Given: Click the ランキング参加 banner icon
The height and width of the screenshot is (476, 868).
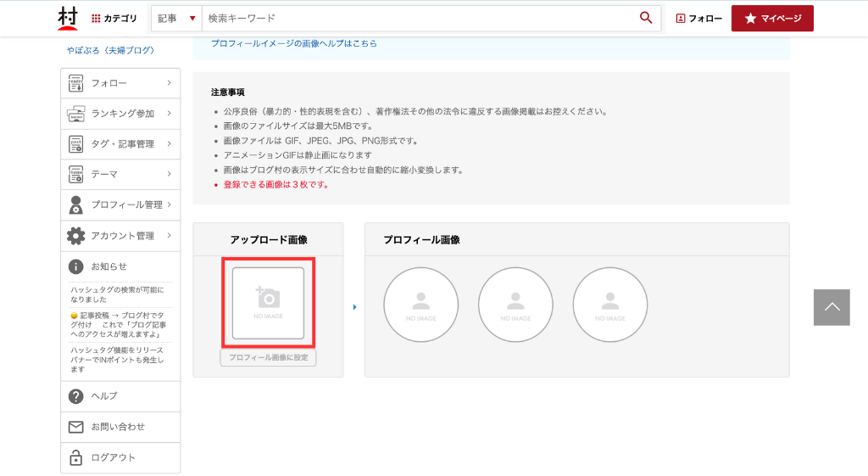Looking at the screenshot, I should 75,114.
